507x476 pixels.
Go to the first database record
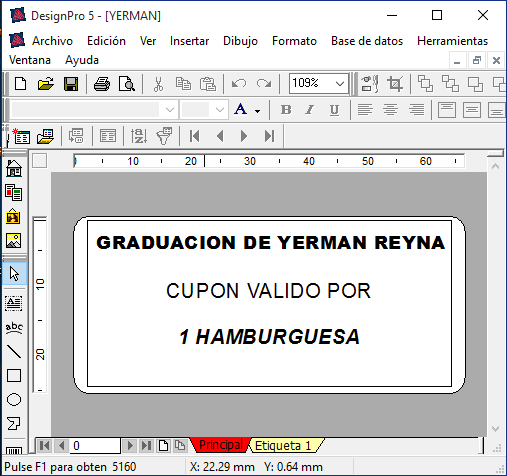coord(195,136)
